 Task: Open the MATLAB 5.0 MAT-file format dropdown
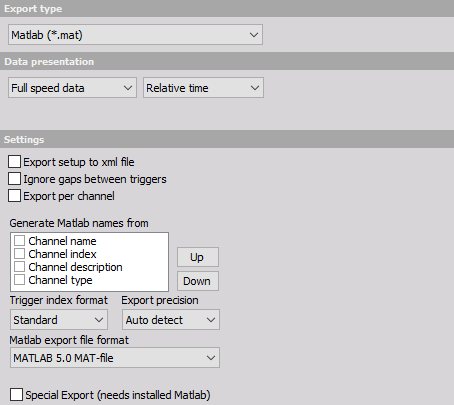coord(115,358)
